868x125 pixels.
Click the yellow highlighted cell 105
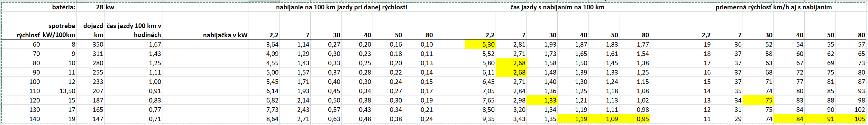[851, 119]
